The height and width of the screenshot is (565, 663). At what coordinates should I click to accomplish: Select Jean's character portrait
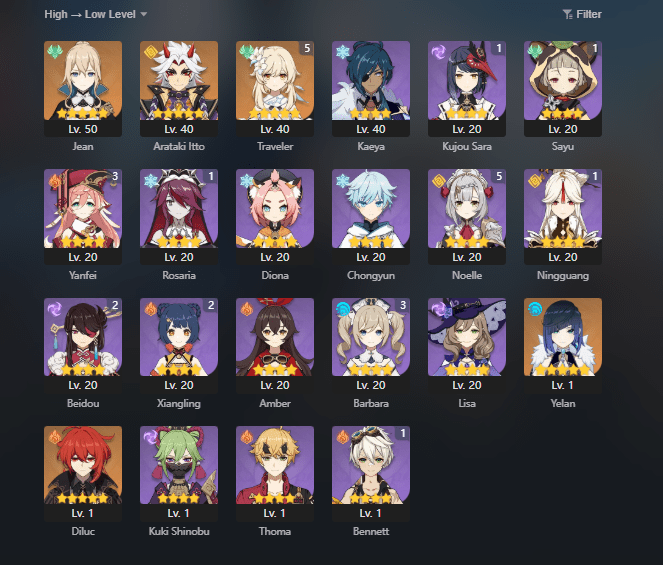(83, 80)
